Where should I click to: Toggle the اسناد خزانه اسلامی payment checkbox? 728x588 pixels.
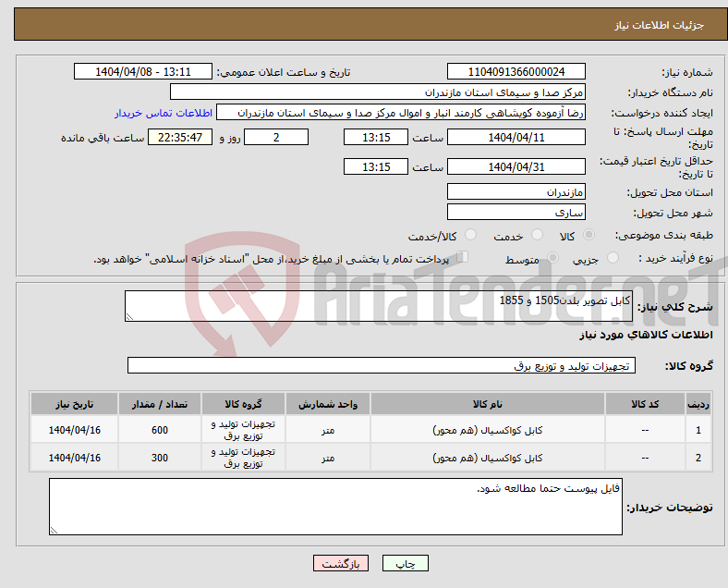(x=463, y=257)
